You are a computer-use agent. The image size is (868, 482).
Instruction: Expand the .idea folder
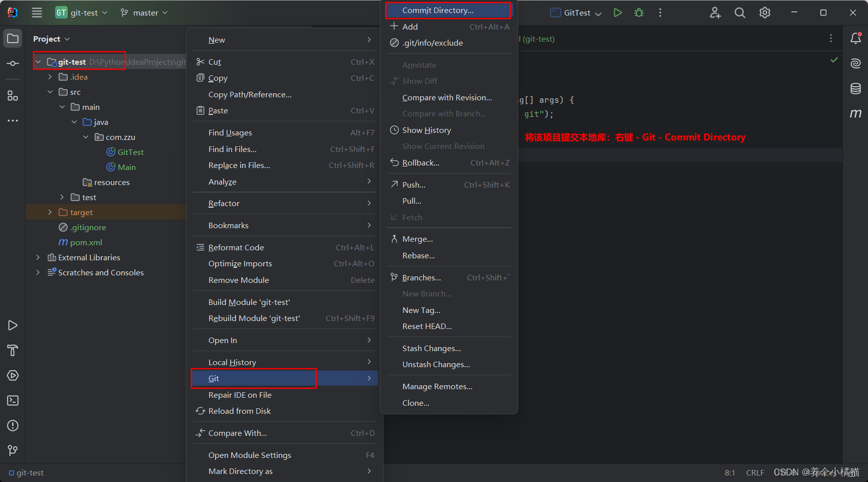coord(50,77)
